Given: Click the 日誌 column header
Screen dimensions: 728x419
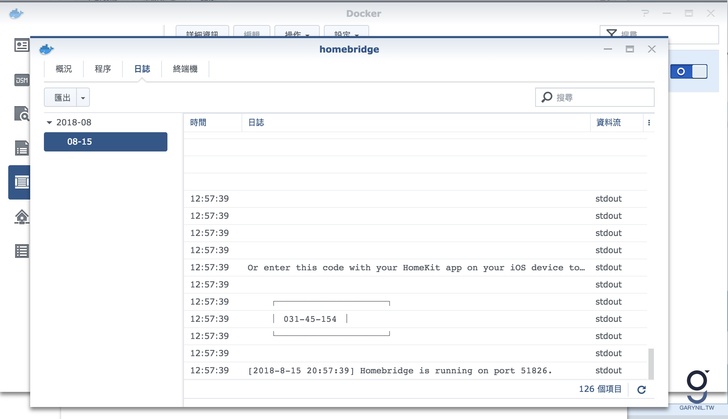Looking at the screenshot, I should coord(416,123).
